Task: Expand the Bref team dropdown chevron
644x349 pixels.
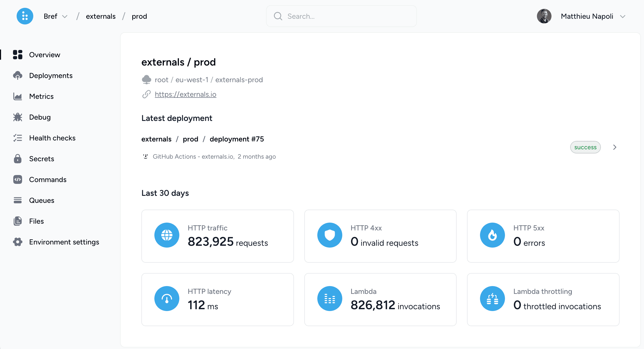Action: [x=65, y=17]
